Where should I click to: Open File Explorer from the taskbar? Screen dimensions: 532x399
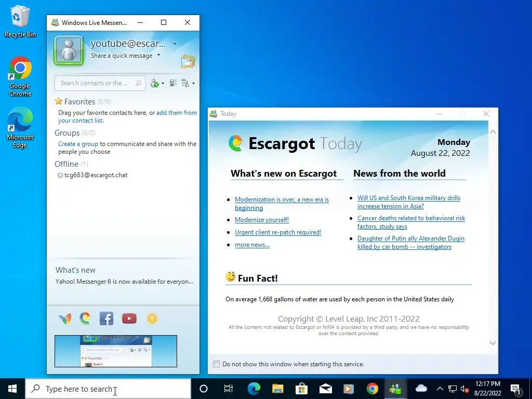pyautogui.click(x=277, y=389)
